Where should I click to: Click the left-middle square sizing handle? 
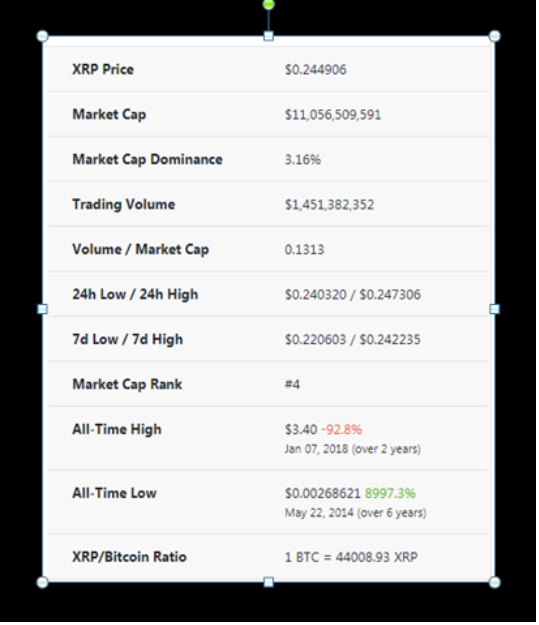pos(43,309)
